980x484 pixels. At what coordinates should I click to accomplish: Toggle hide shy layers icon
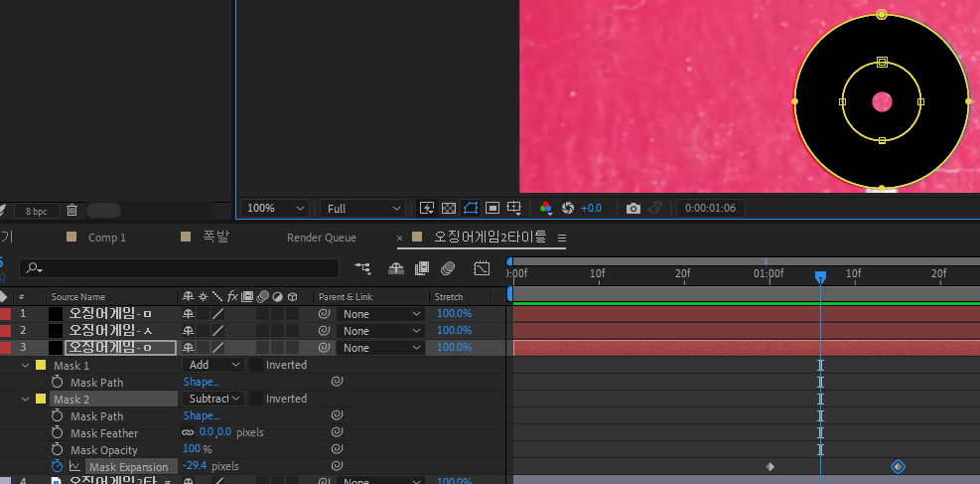[395, 268]
